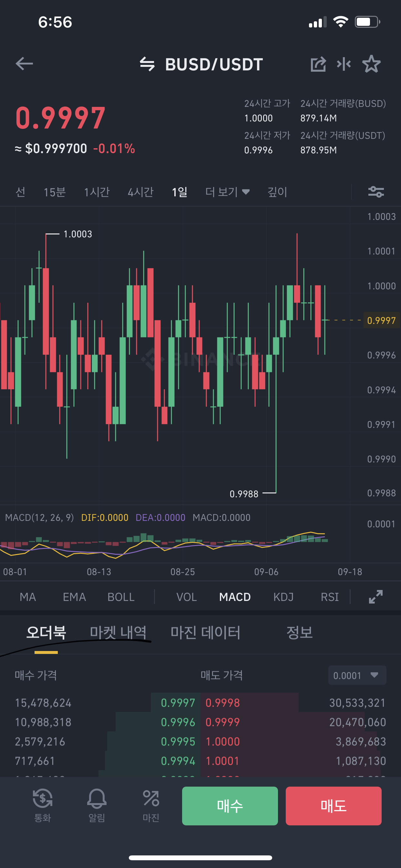Tap the 20,470,060 ask quantity
This screenshot has height=868, width=401.
pos(357,722)
